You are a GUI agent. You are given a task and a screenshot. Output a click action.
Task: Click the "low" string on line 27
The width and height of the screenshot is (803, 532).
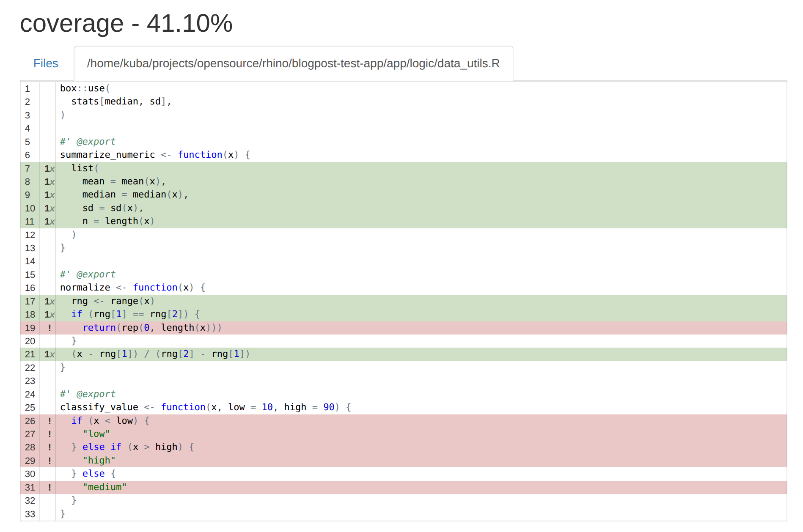tap(96, 434)
